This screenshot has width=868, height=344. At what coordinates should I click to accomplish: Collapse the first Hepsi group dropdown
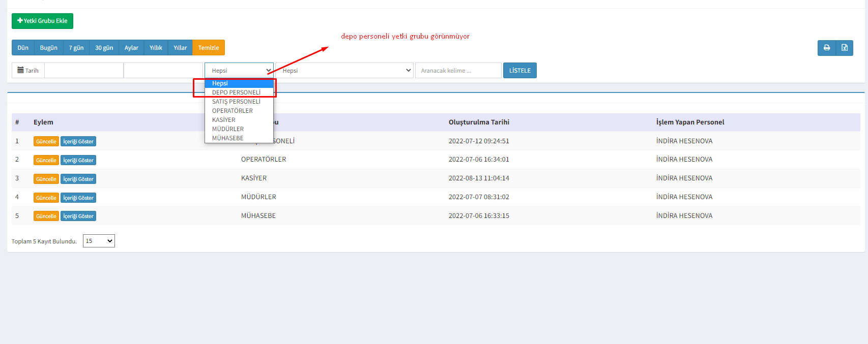tap(239, 71)
